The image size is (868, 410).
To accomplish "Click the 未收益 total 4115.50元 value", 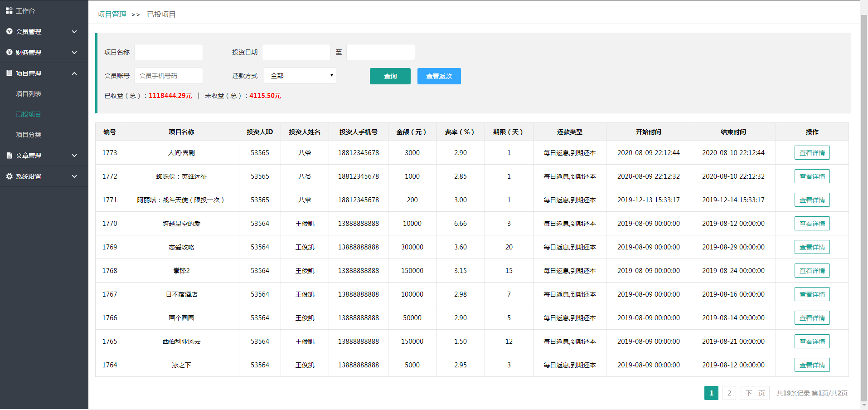I will (x=265, y=96).
